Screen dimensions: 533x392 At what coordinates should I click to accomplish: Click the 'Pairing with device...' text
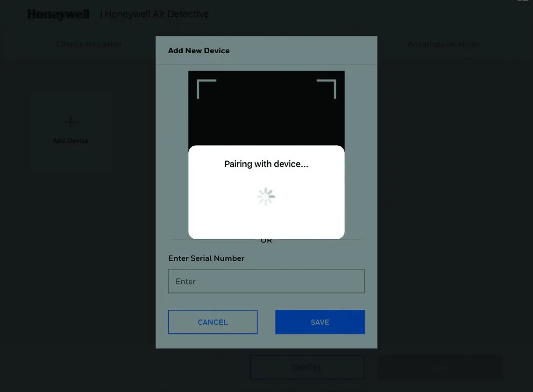(x=266, y=164)
